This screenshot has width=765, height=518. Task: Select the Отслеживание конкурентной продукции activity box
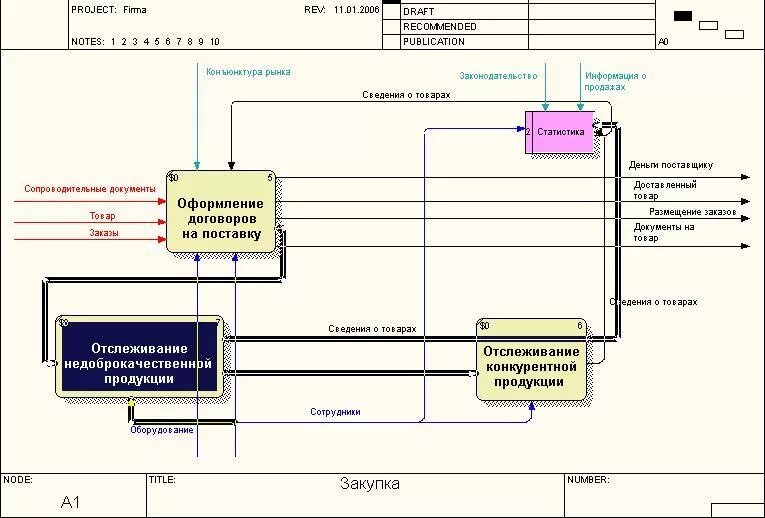[x=531, y=359]
